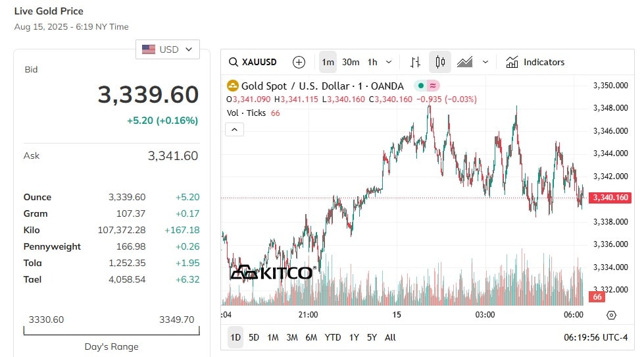Switch interval to 30m

[x=351, y=62]
